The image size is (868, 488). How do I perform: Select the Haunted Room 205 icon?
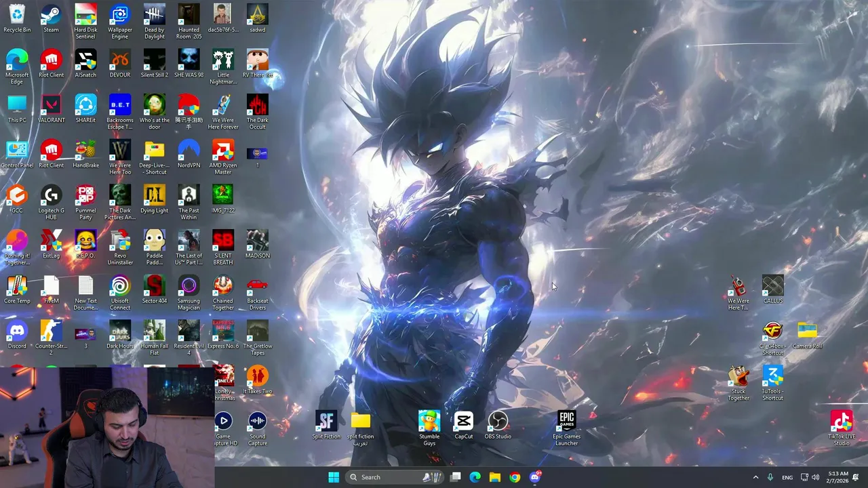tap(189, 21)
